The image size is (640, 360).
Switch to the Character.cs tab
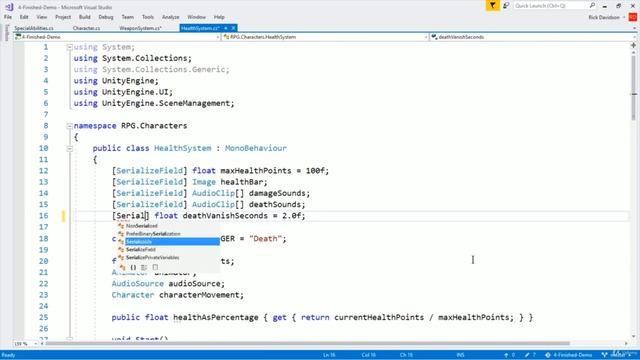click(x=87, y=28)
